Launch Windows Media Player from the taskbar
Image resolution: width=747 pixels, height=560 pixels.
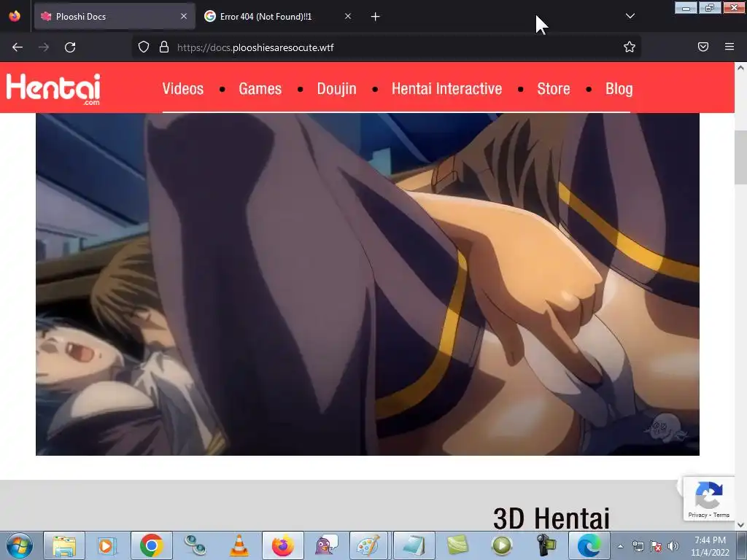107,545
